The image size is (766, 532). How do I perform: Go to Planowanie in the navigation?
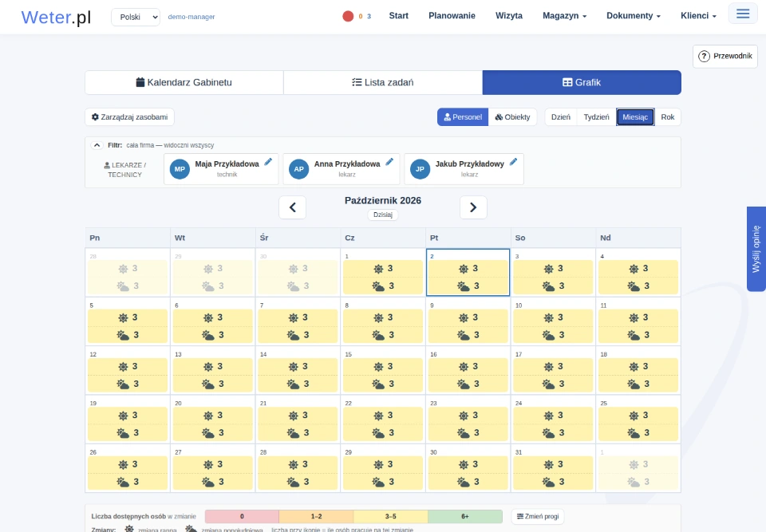tap(452, 16)
